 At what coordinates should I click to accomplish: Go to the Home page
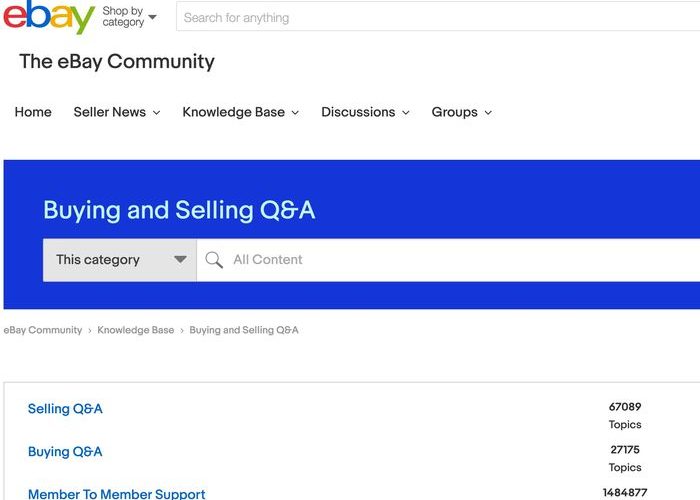(33, 112)
